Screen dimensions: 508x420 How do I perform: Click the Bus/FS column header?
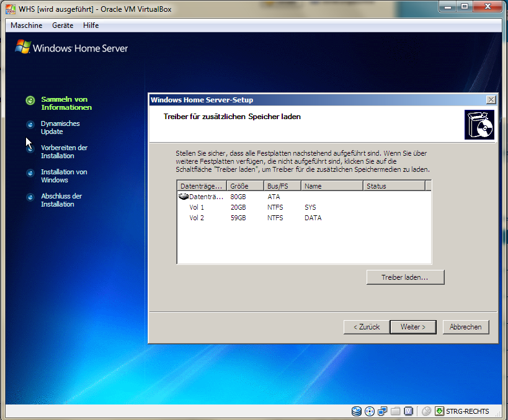(282, 186)
